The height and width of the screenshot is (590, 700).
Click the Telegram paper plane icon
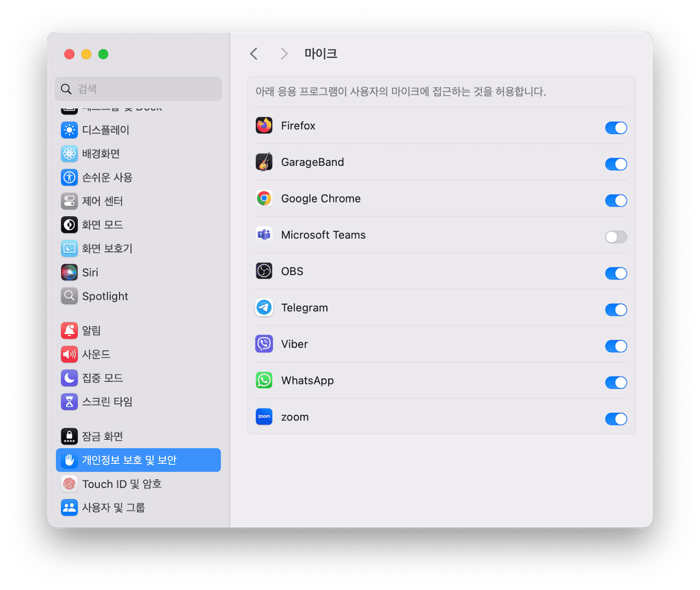264,308
